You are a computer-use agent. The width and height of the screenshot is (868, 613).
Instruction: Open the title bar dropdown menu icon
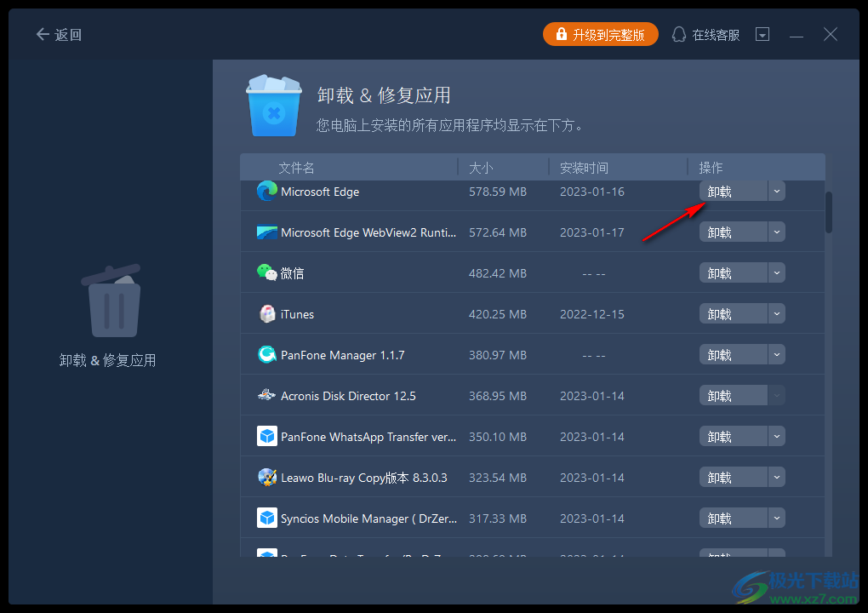point(762,35)
